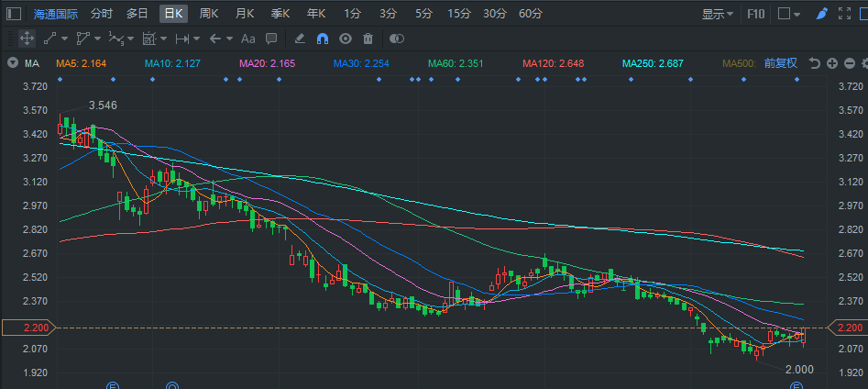Click the 3.546 high price label
Image resolution: width=868 pixels, height=389 pixels.
[103, 106]
